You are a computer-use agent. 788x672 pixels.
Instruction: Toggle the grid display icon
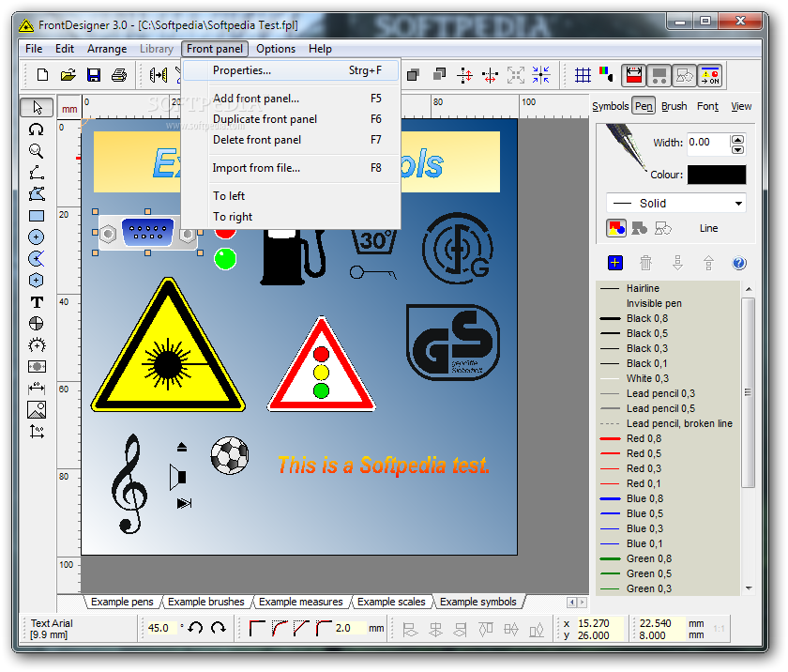click(583, 75)
